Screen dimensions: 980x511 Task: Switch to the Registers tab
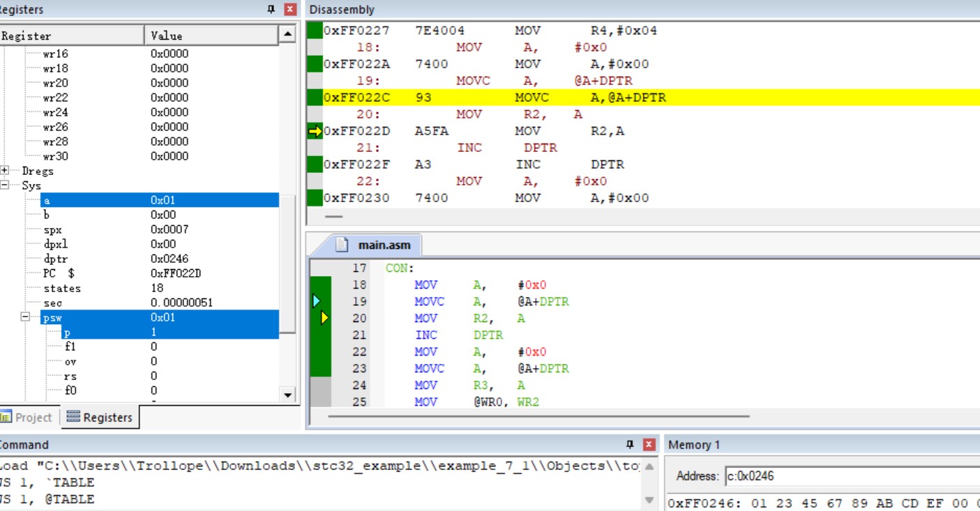(99, 418)
